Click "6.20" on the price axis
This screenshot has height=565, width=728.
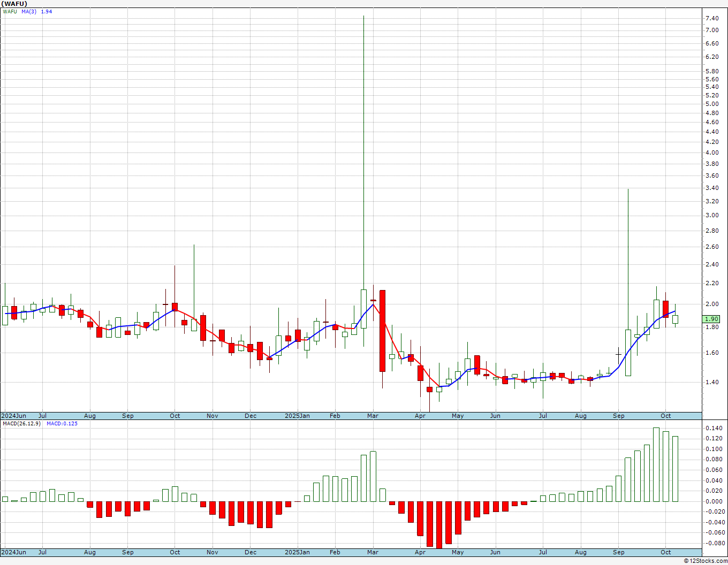[x=712, y=57]
